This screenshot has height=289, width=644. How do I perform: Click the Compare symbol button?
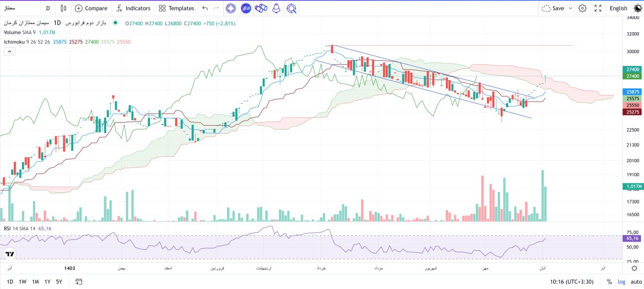pyautogui.click(x=91, y=8)
